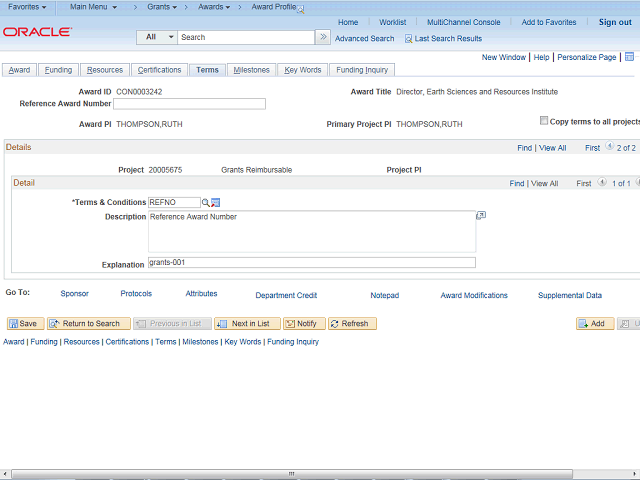
Task: Click the horizontal scrollbar left arrow
Action: click(4, 473)
